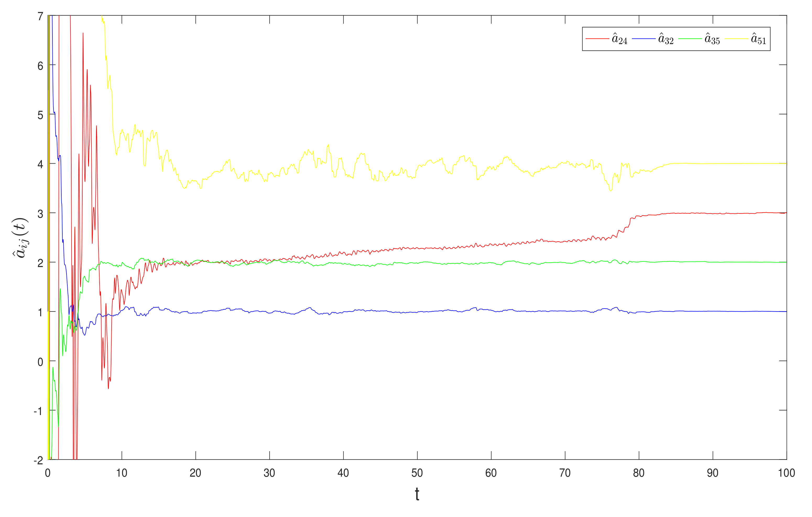Image resolution: width=812 pixels, height=517 pixels.
Task: Select the â51 legend label text
Action: tap(758, 39)
